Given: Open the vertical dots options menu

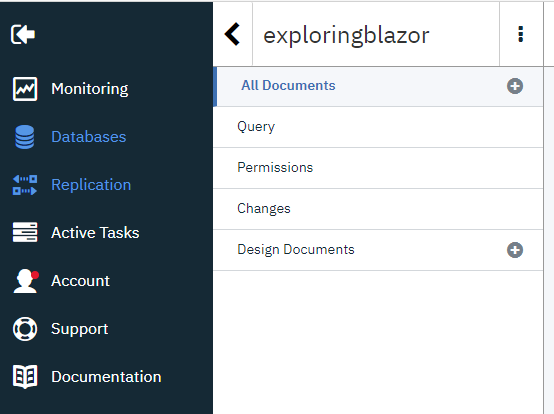Looking at the screenshot, I should tap(520, 34).
